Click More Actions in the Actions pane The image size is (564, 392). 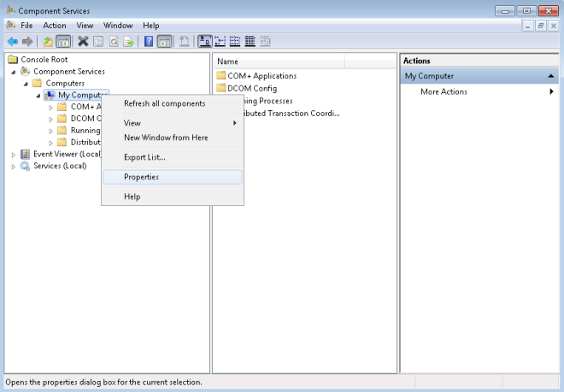click(x=444, y=92)
